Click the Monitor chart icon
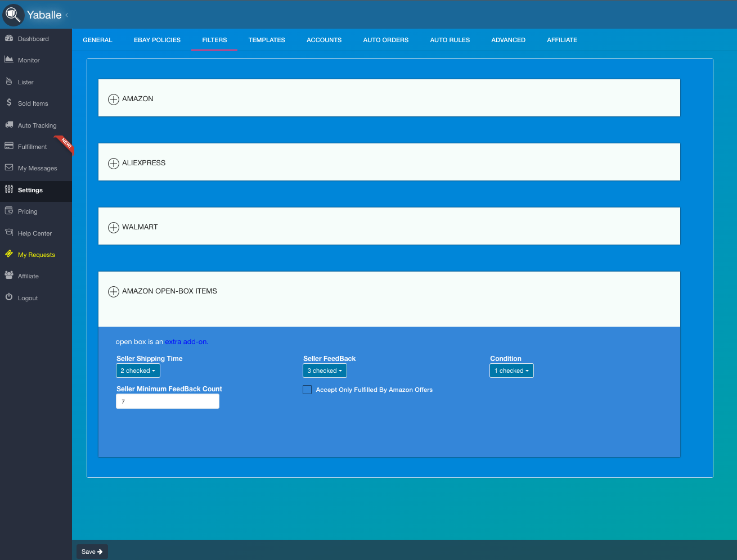Viewport: 737px width, 560px height. coord(9,60)
